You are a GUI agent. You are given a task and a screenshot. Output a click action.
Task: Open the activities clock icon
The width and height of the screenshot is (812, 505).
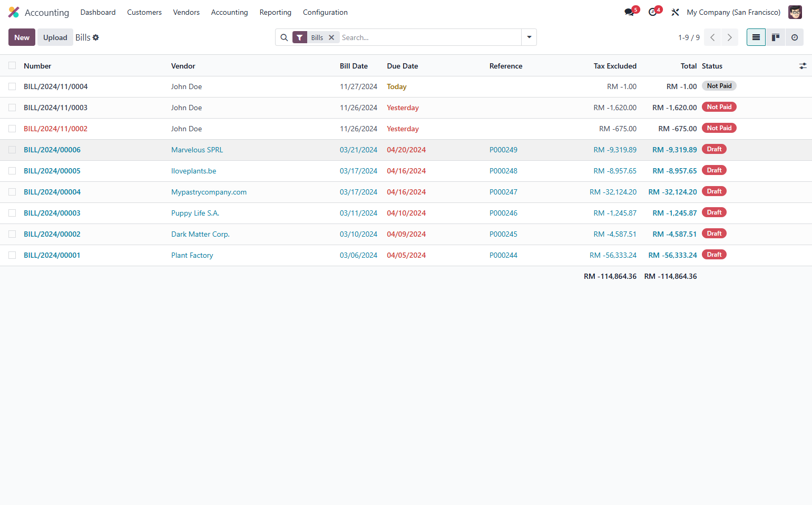point(652,12)
